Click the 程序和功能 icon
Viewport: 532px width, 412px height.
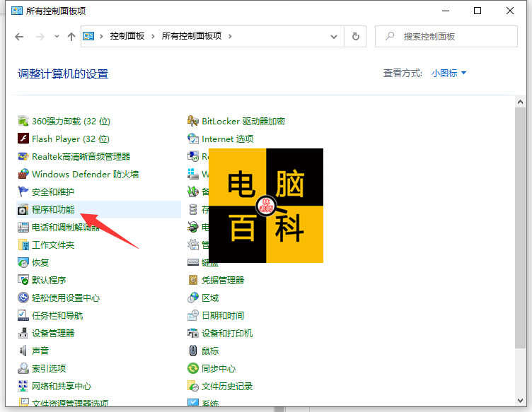point(23,209)
